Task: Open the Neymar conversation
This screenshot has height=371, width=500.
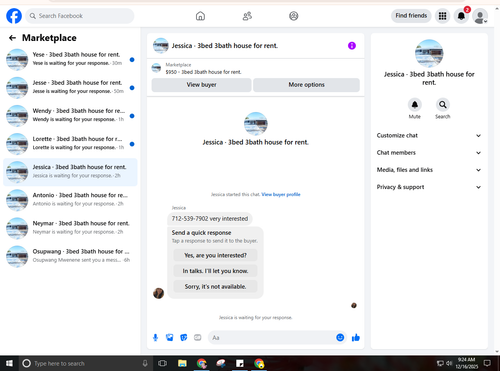Action: (70, 228)
